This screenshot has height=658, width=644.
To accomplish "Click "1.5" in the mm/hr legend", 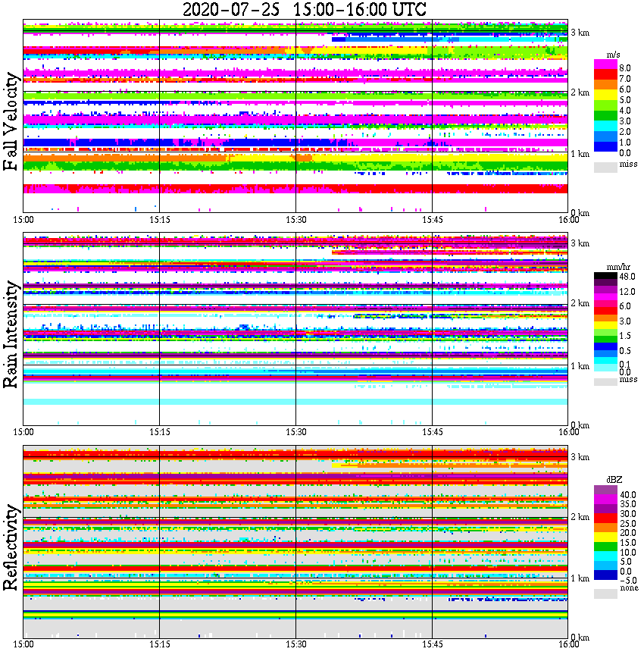I will pos(625,335).
